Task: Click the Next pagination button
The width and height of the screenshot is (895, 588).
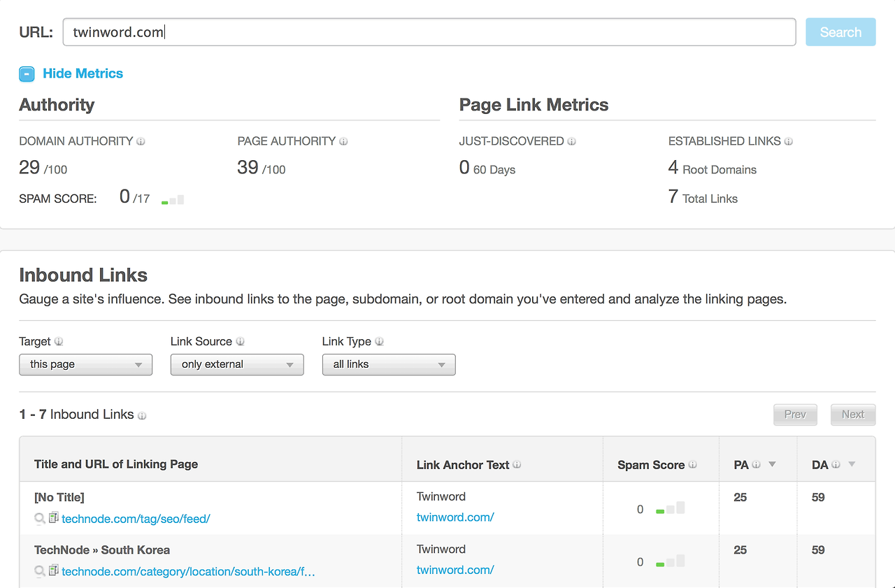Action: [x=852, y=414]
